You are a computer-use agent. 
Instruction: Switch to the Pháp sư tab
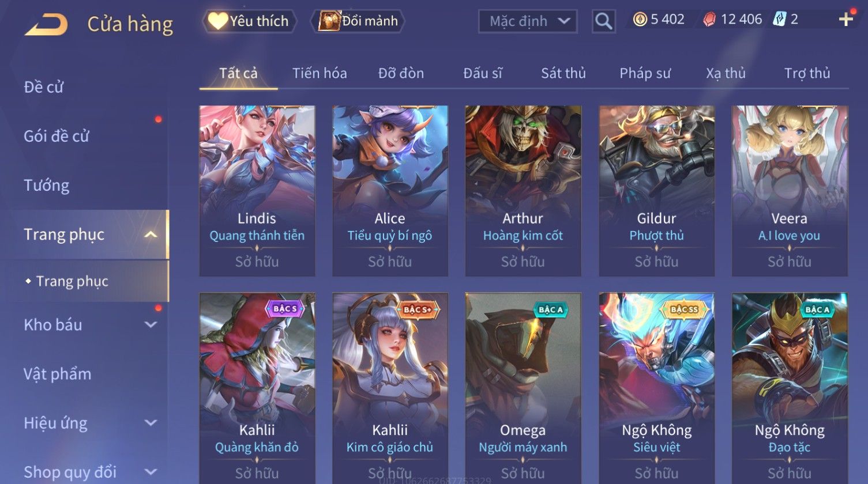[645, 73]
